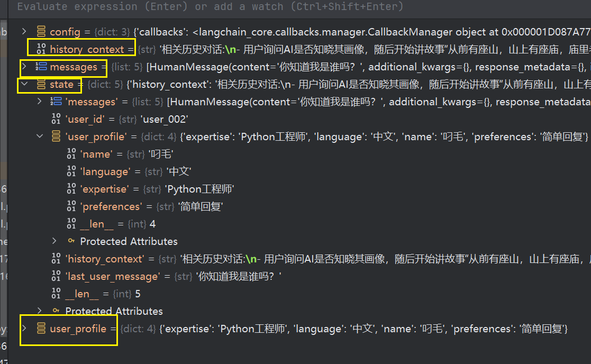This screenshot has height=364, width=591.
Task: Click the dict icon beside state
Action: tap(41, 84)
